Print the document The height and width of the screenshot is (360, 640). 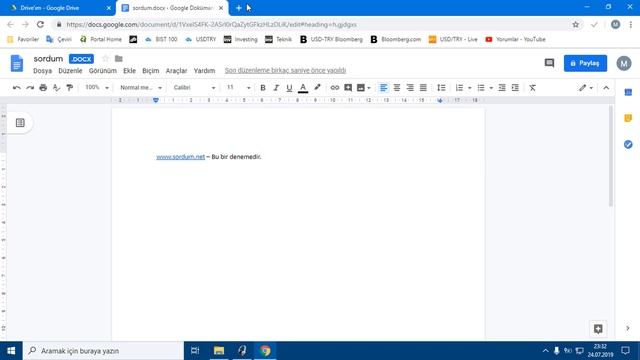coord(43,88)
